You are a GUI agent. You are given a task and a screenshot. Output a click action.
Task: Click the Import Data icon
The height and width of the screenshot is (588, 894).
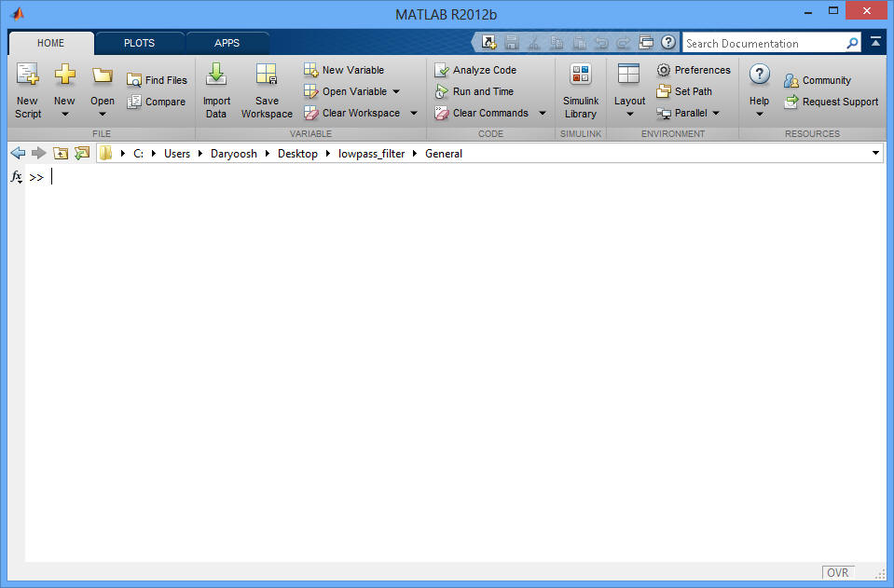pos(216,75)
